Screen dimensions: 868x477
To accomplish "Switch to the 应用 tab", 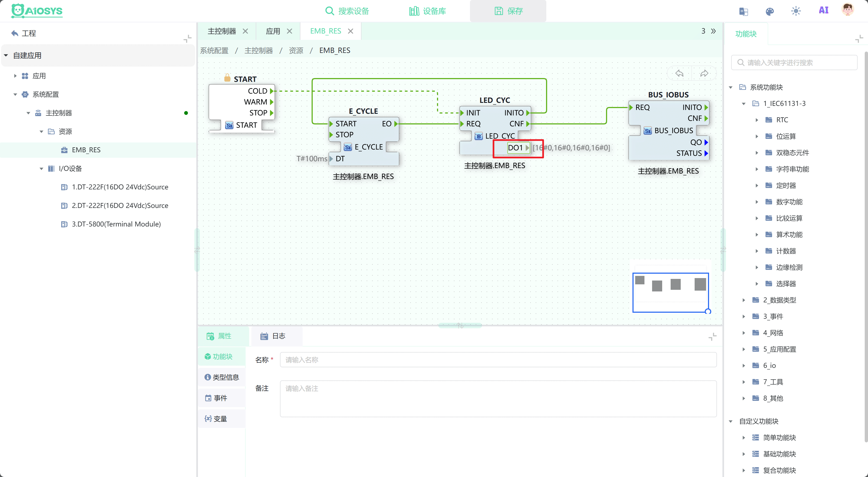I will pos(273,31).
